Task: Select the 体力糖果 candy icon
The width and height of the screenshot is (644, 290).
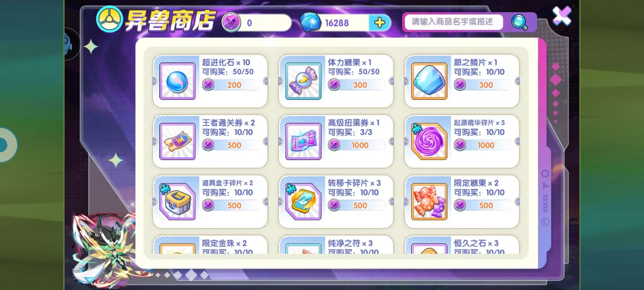Action: click(303, 81)
